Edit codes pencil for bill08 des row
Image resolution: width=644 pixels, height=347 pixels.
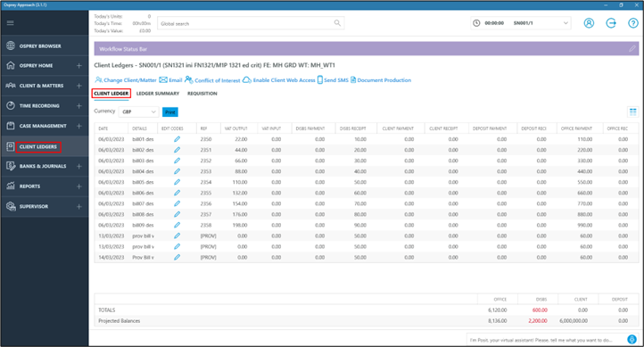177,214
